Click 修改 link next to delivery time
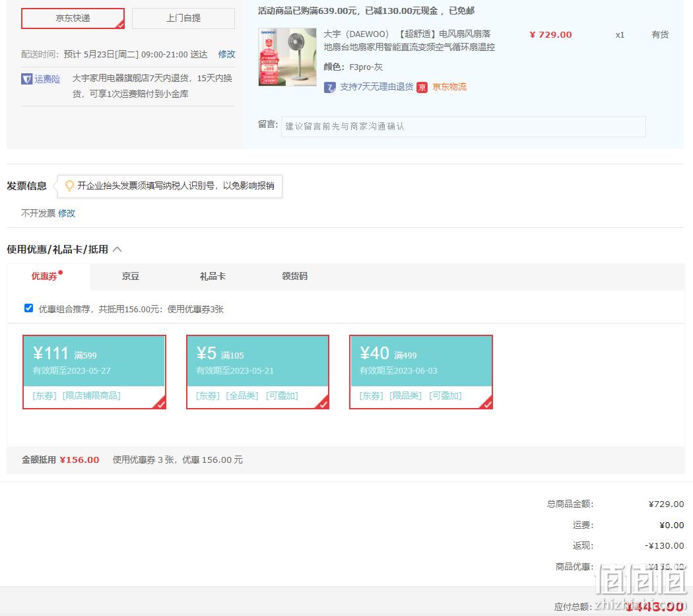The width and height of the screenshot is (693, 616). (x=227, y=54)
